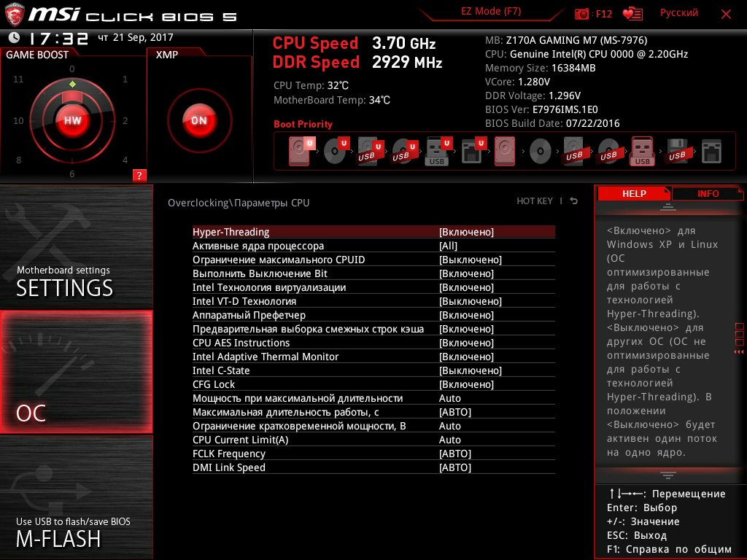The height and width of the screenshot is (560, 747).
Task: Toggle Аппаратный Префетчер setting
Action: pyautogui.click(x=373, y=315)
